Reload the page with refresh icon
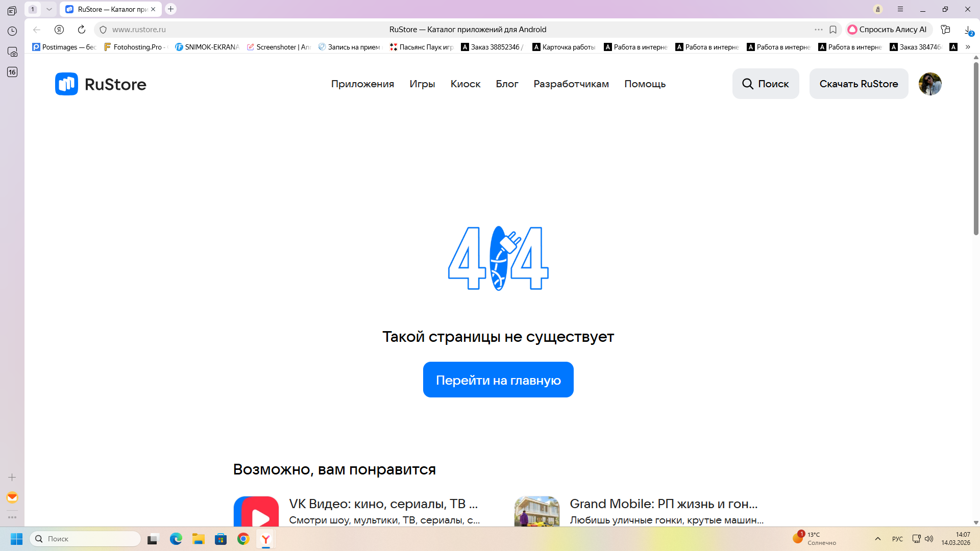980x551 pixels. point(82,30)
